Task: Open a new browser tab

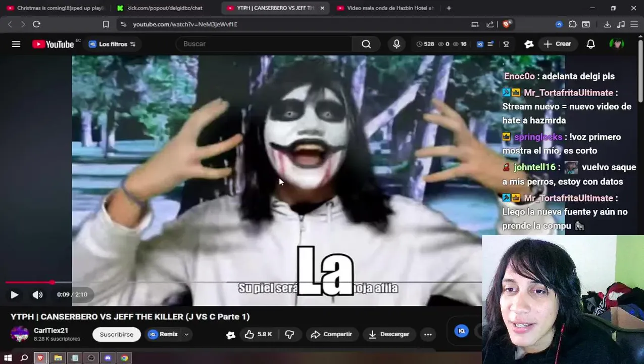Action: click(x=449, y=8)
